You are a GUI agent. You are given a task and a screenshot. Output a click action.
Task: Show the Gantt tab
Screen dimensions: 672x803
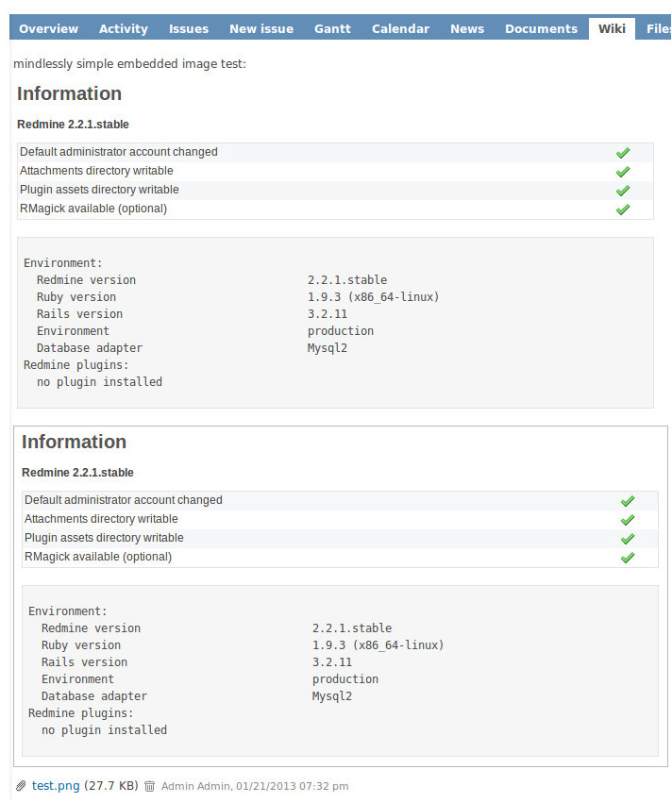point(332,28)
